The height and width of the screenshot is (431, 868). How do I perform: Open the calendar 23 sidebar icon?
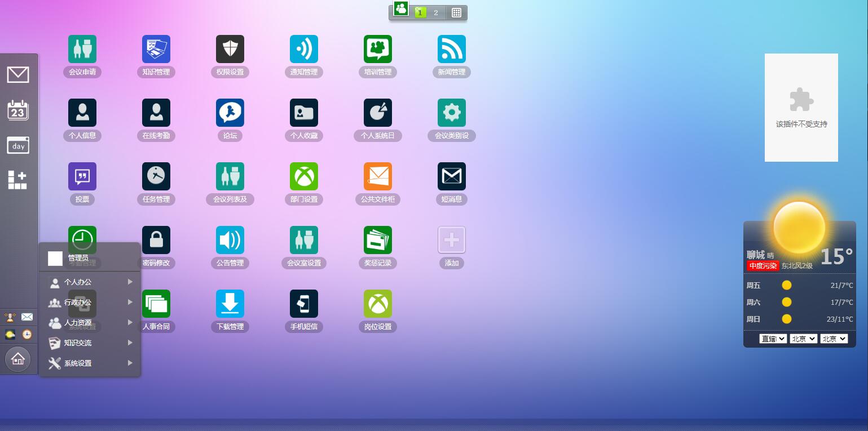18,110
